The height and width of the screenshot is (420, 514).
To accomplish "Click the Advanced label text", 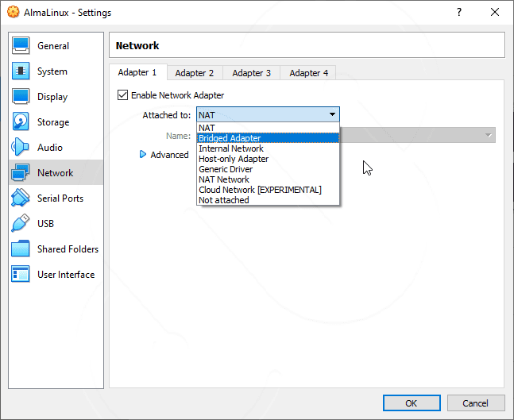I will click(169, 155).
